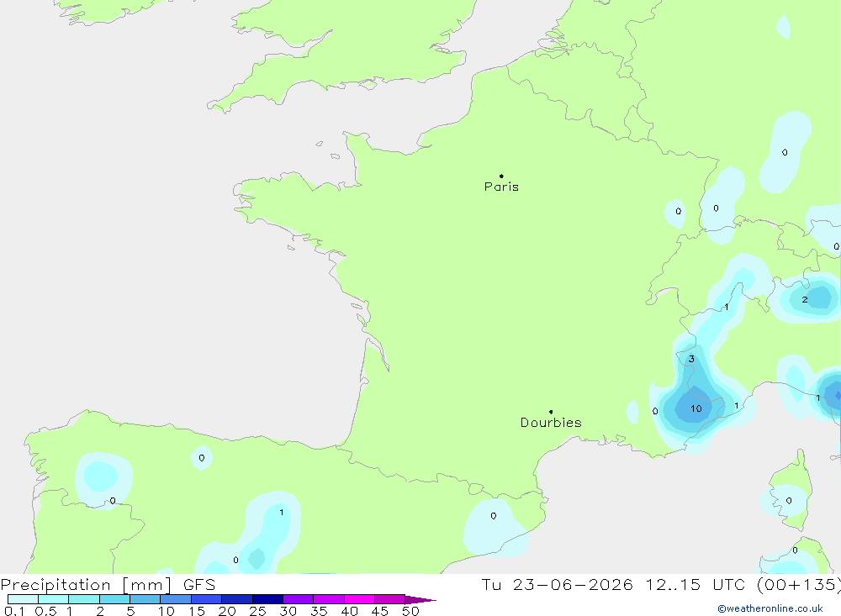Screen dimensions: 841x616
Task: Open the weatheronline.co.uk copyright link
Action: click(770, 608)
